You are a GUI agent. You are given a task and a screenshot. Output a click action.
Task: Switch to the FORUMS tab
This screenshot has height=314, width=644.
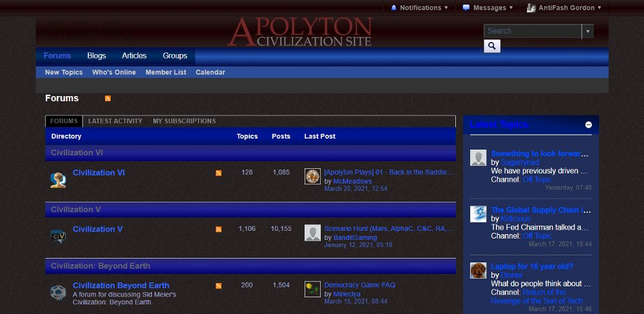pos(64,121)
